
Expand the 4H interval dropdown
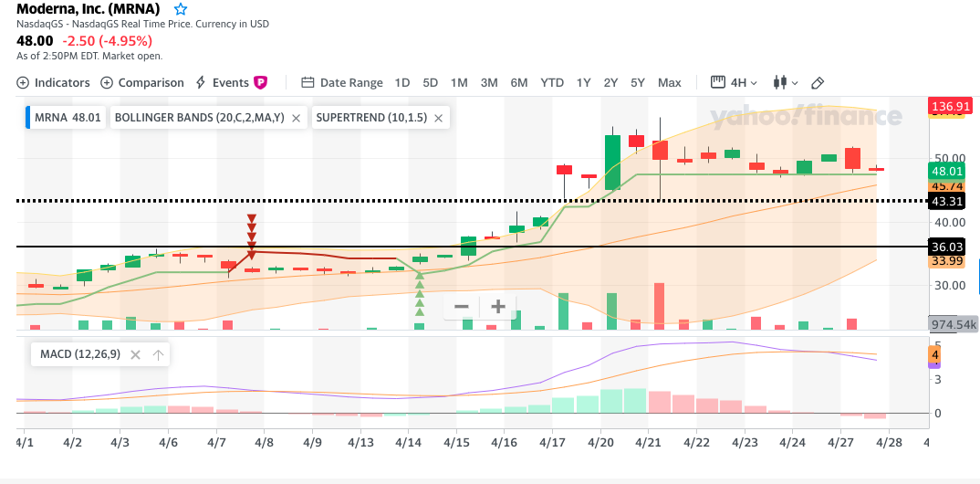coord(735,82)
